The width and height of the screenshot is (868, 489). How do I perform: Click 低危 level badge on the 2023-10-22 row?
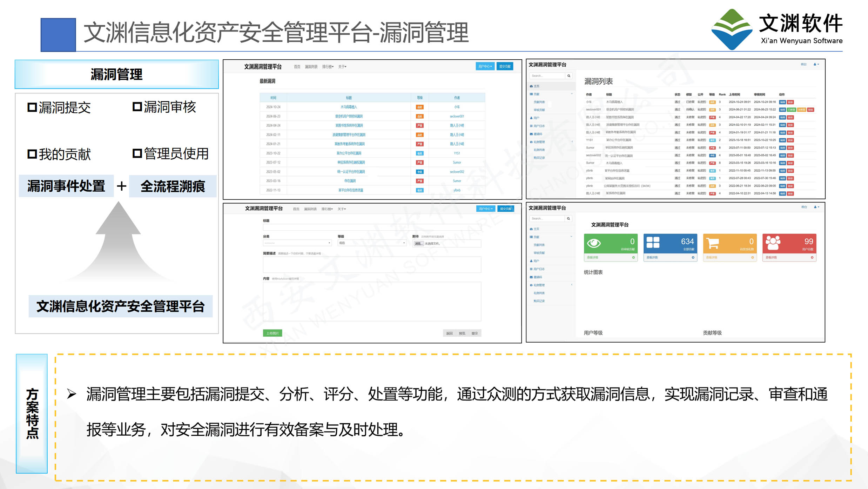point(420,153)
